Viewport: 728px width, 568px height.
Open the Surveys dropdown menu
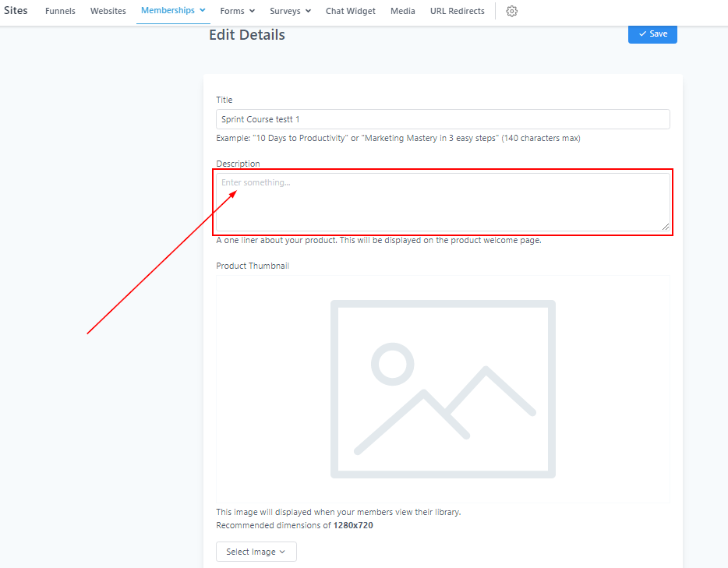(290, 11)
